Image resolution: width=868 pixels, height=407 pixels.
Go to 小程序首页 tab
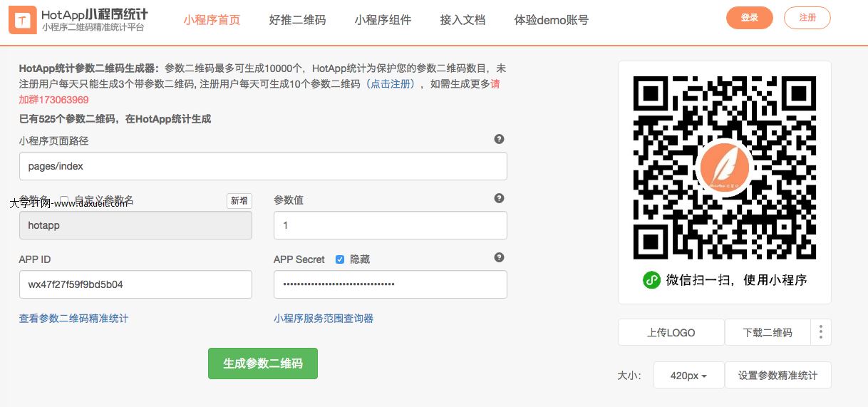point(212,20)
